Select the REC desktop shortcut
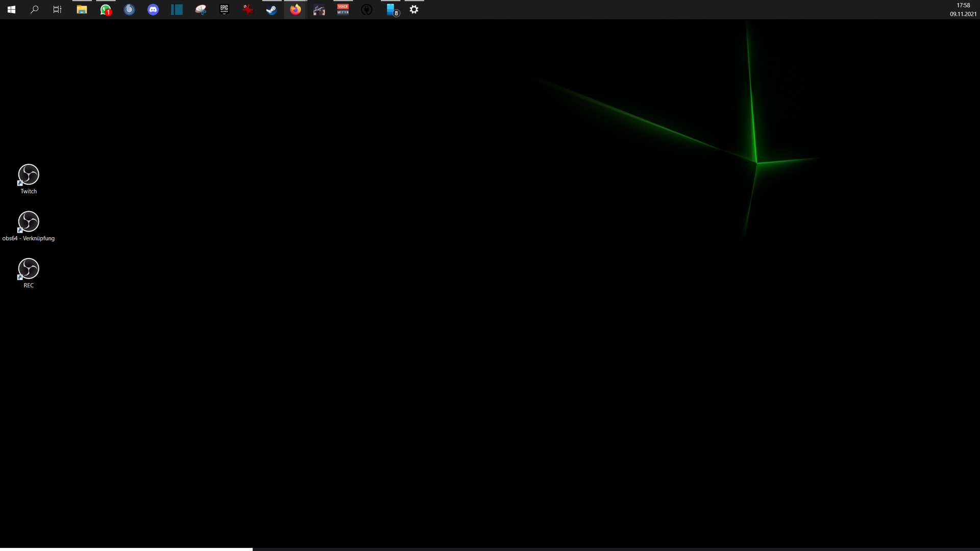Image resolution: width=980 pixels, height=551 pixels. click(x=29, y=269)
